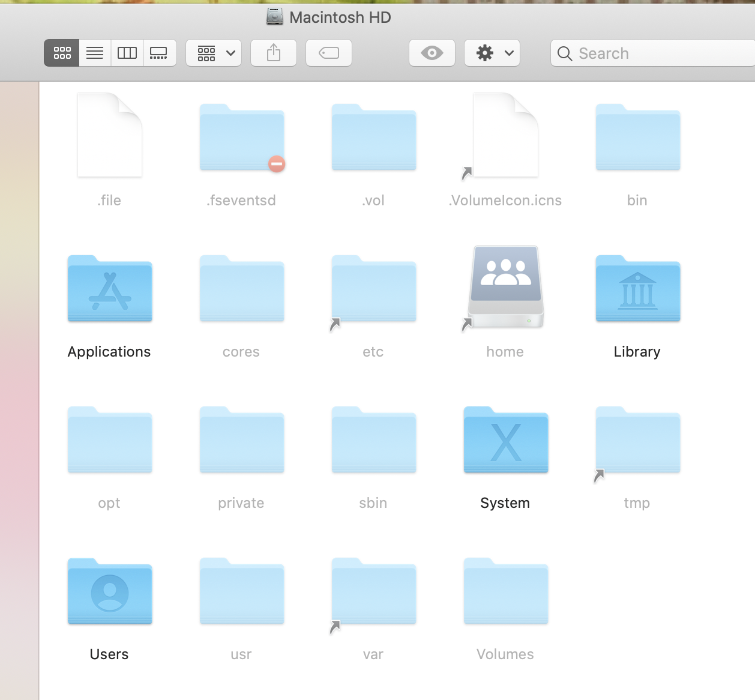Image resolution: width=755 pixels, height=700 pixels.
Task: Click the ".fseventsd" folder name
Action: [x=241, y=201]
